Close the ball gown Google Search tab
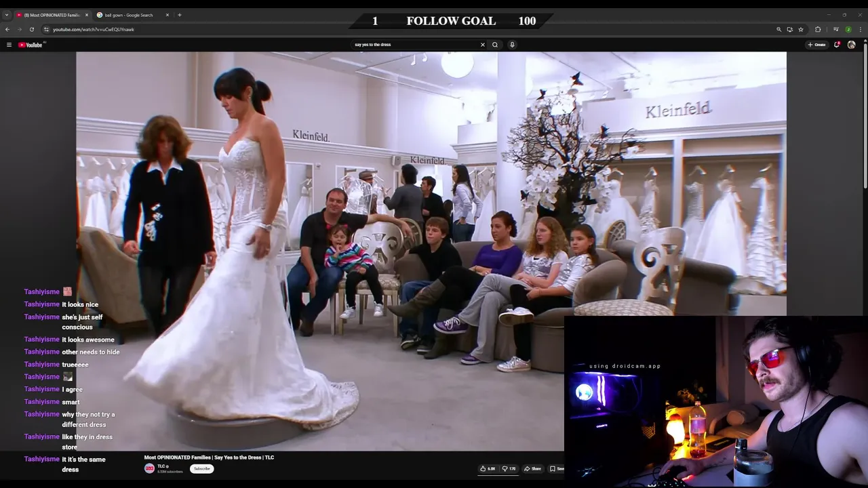The width and height of the screenshot is (868, 488). coord(167,15)
